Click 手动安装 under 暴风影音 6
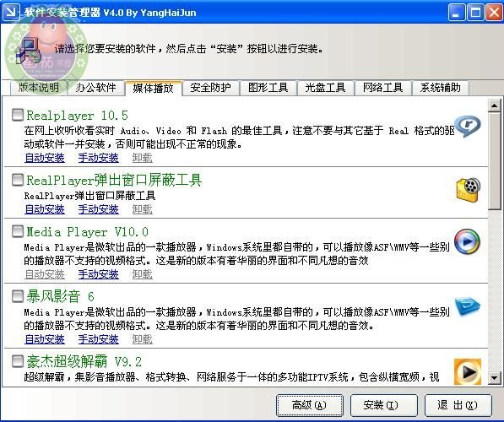 click(99, 339)
